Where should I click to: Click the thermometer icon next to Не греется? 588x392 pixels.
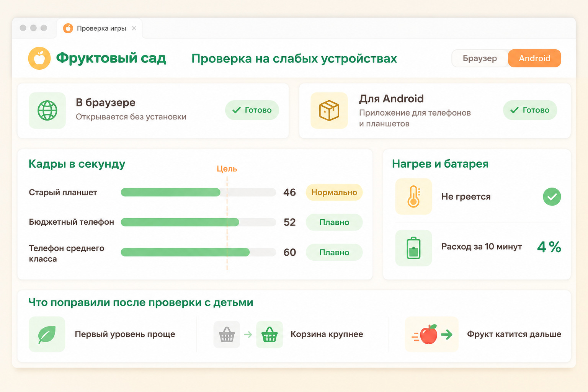pyautogui.click(x=413, y=196)
